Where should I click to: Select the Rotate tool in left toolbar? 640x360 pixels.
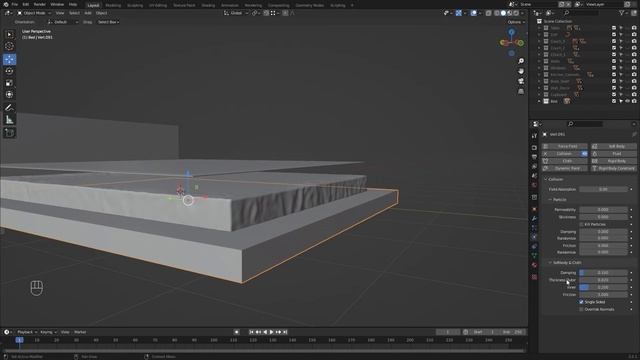click(x=9, y=71)
